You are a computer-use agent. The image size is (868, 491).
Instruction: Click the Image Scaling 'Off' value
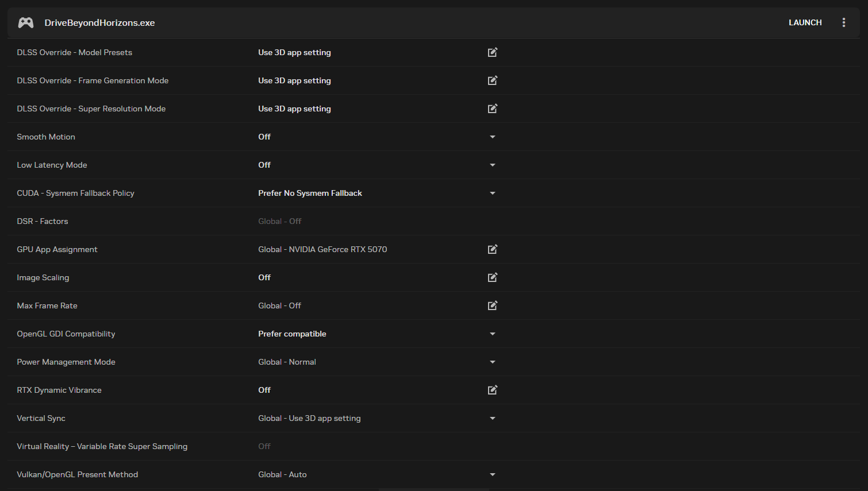(x=264, y=277)
